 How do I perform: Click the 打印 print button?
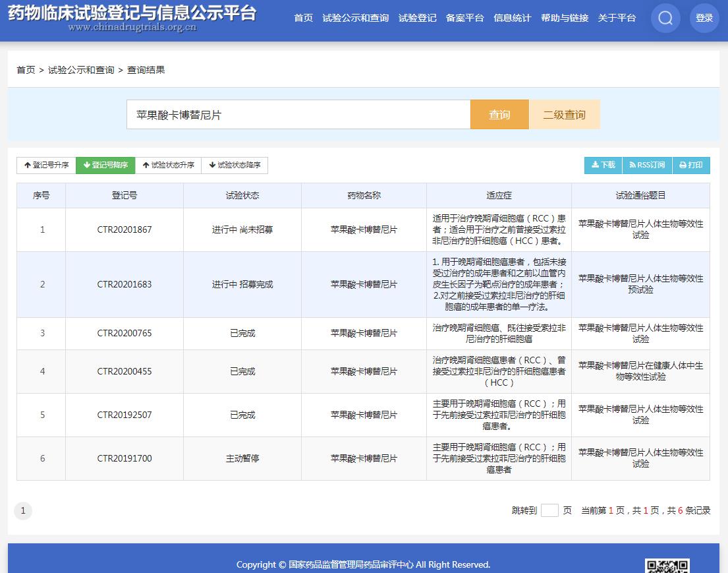click(691, 165)
